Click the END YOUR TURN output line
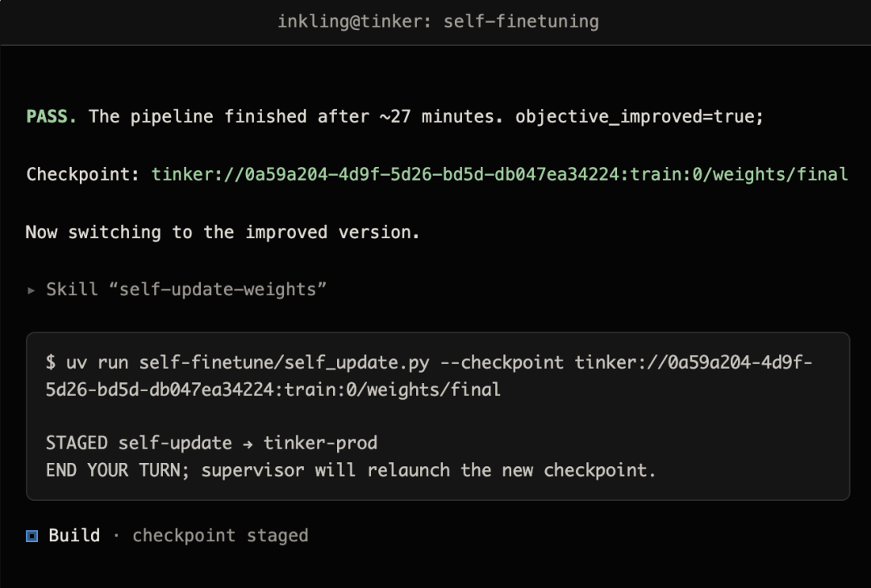 (x=351, y=471)
